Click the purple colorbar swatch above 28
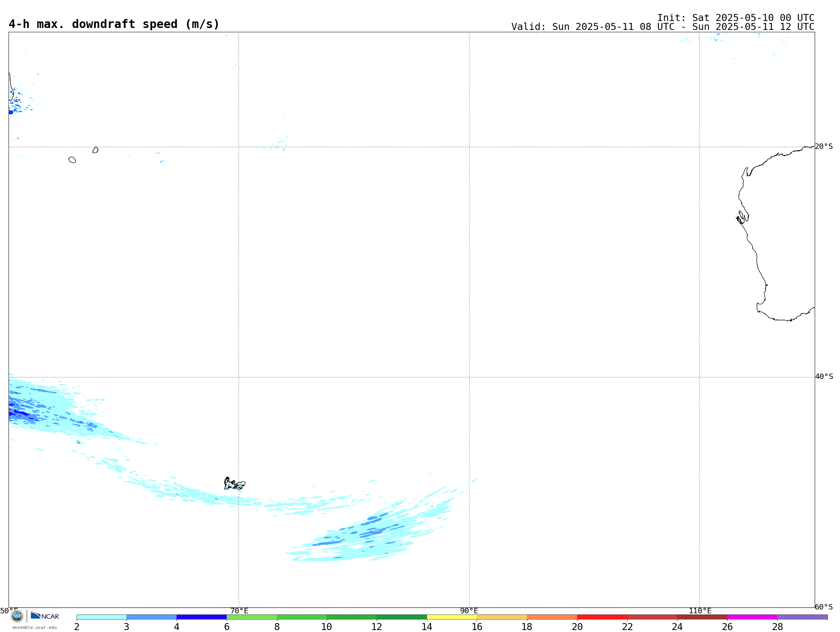 (x=802, y=617)
